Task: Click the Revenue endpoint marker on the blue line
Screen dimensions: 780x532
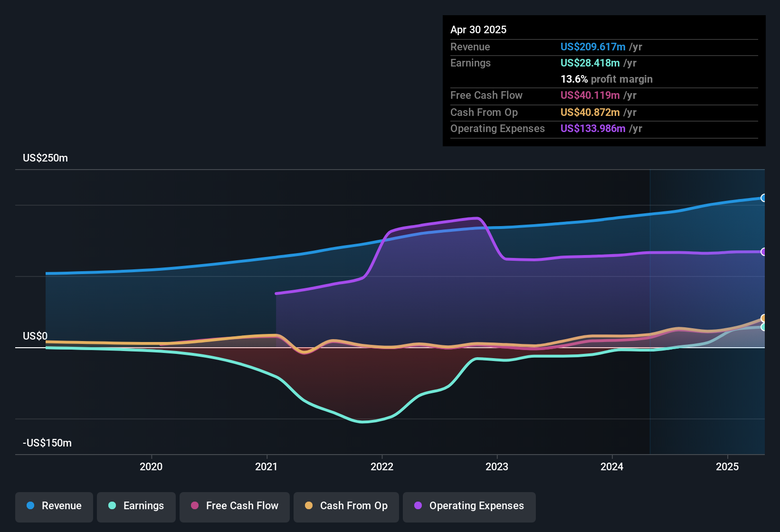Action: pyautogui.click(x=763, y=198)
